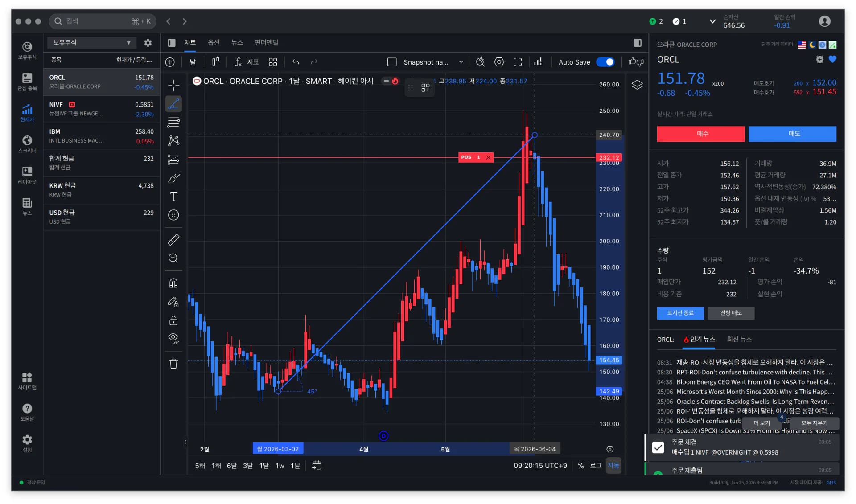Lock all drawing tools
856x504 pixels.
click(x=173, y=320)
